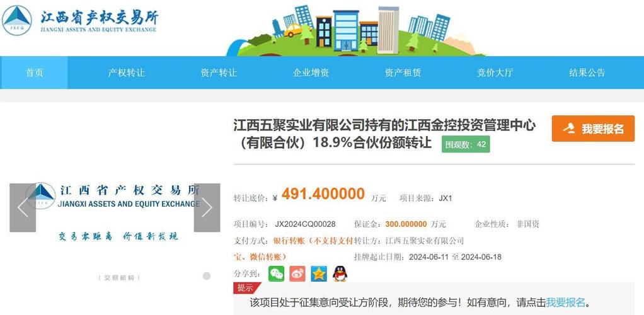This screenshot has width=644, height=315.
Task: Open the 产权转让 navigation tab
Action: coord(127,72)
